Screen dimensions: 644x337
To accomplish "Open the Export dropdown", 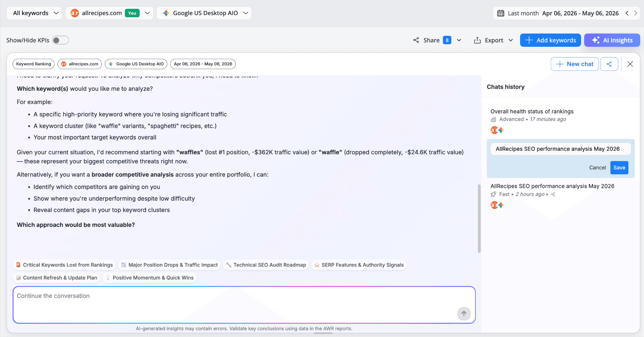I will pyautogui.click(x=493, y=40).
